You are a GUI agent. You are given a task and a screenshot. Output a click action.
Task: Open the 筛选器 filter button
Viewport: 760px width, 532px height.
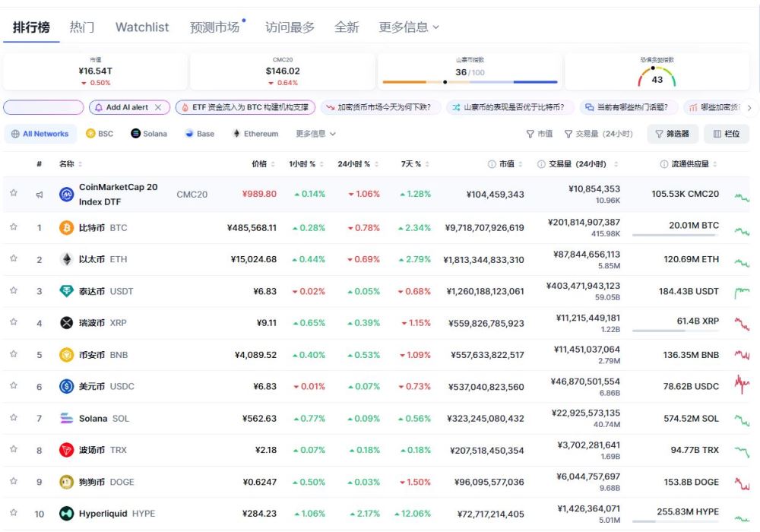tap(673, 134)
